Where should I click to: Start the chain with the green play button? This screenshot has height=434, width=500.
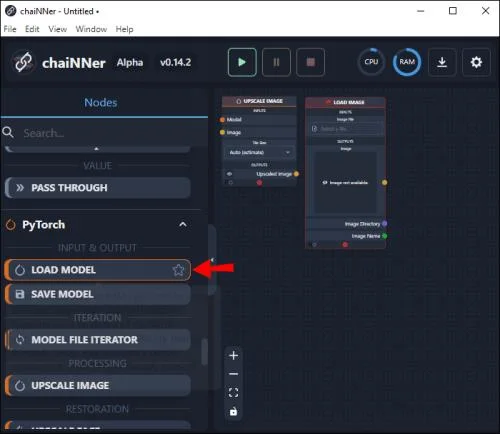242,62
